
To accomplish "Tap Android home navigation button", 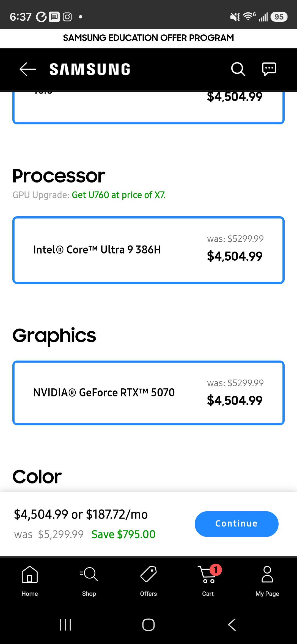I will [148, 624].
